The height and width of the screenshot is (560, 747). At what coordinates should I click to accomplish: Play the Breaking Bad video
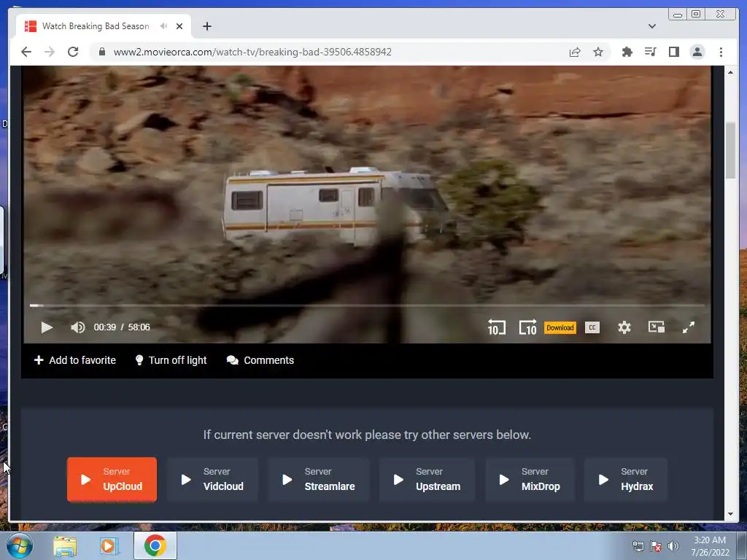(47, 327)
